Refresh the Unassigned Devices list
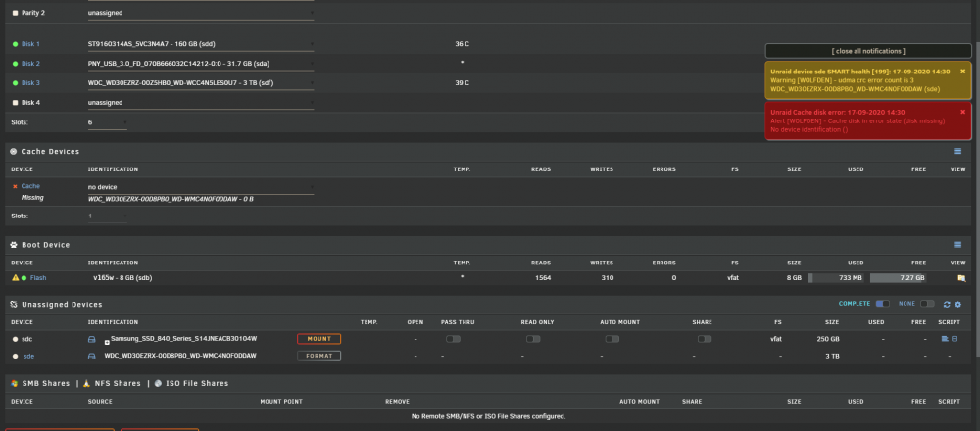Image resolution: width=980 pixels, height=431 pixels. pyautogui.click(x=947, y=305)
